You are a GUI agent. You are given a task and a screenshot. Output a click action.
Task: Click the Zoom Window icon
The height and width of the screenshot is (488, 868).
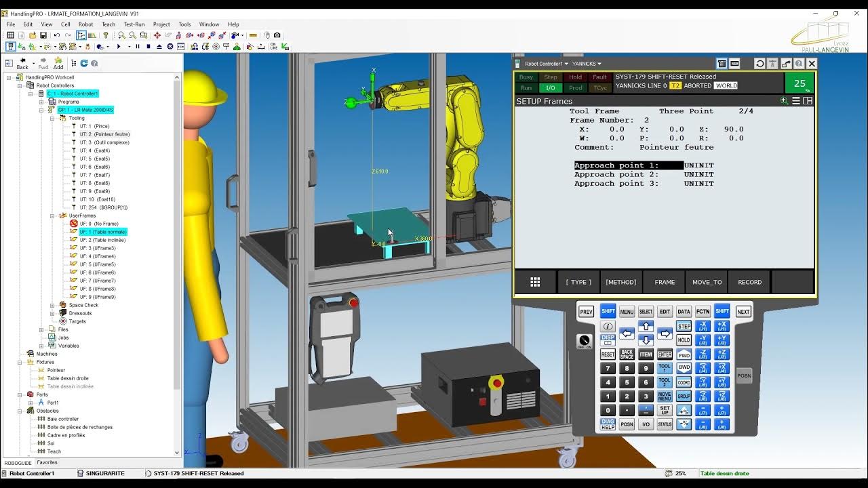[144, 35]
